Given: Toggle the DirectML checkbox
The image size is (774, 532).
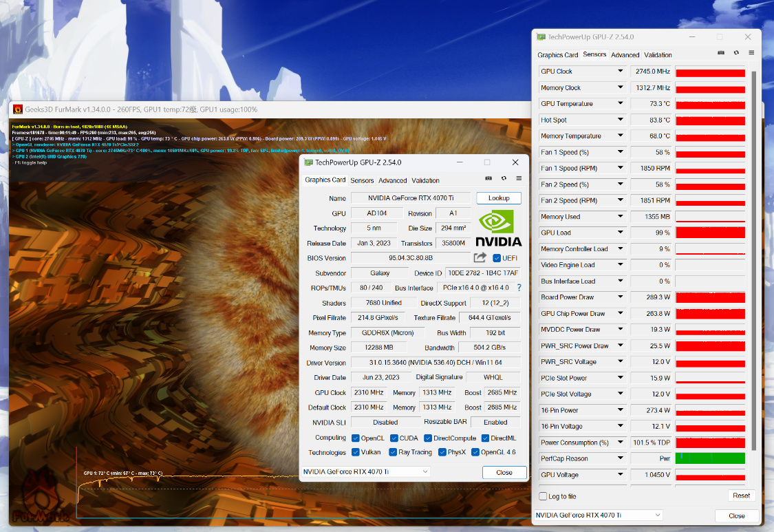Looking at the screenshot, I should (485, 438).
